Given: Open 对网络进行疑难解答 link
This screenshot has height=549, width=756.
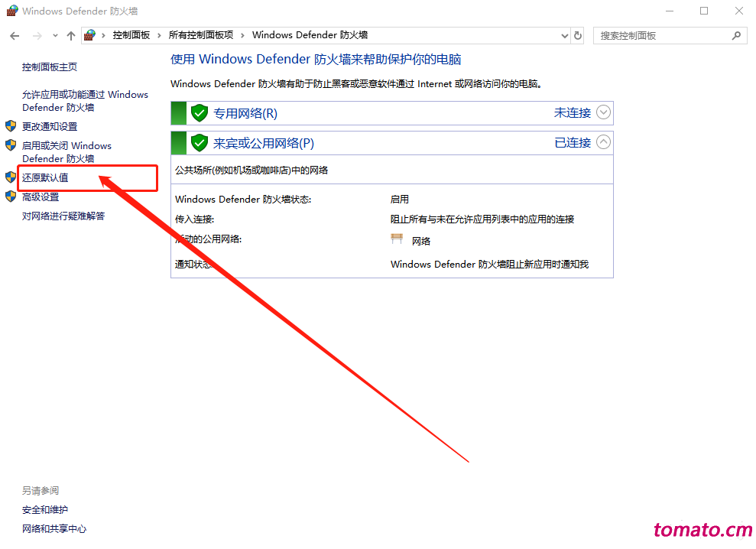Looking at the screenshot, I should [x=63, y=216].
